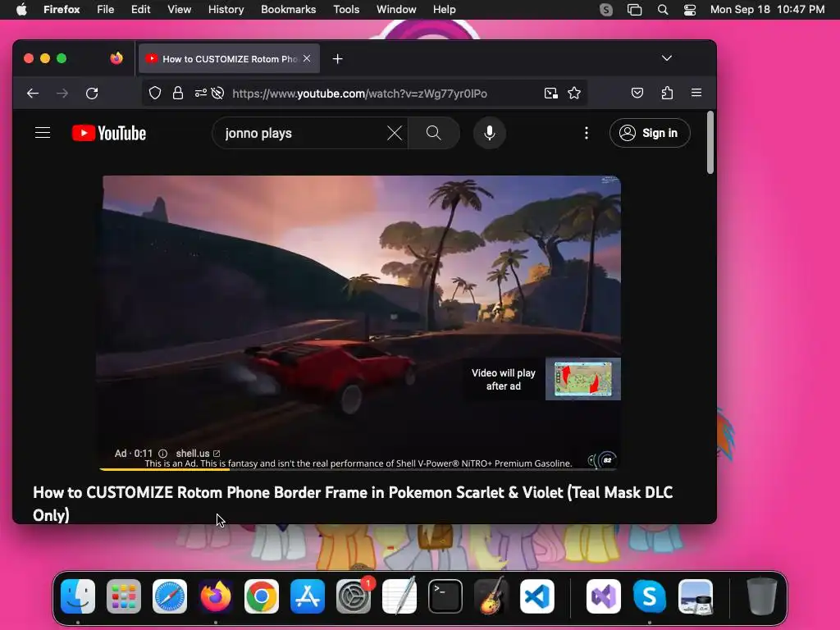Click the autoplay blocked icon in address bar
This screenshot has height=630, width=840.
pyautogui.click(x=217, y=94)
